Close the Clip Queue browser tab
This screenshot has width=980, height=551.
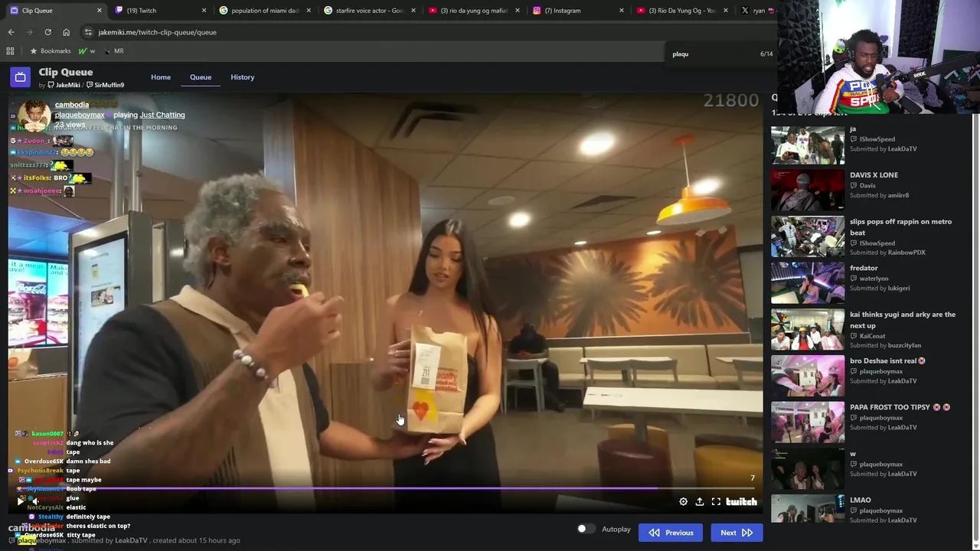pyautogui.click(x=100, y=11)
